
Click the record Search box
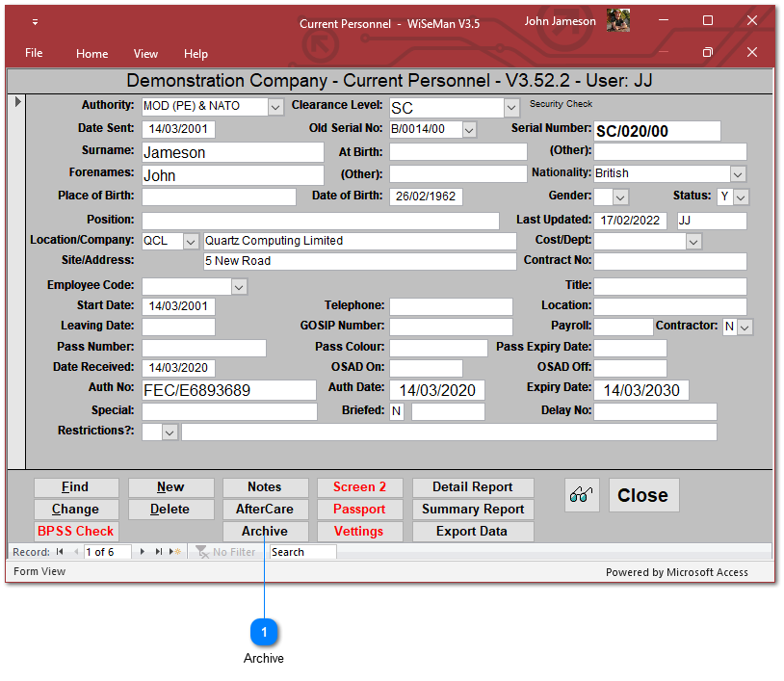pos(302,552)
